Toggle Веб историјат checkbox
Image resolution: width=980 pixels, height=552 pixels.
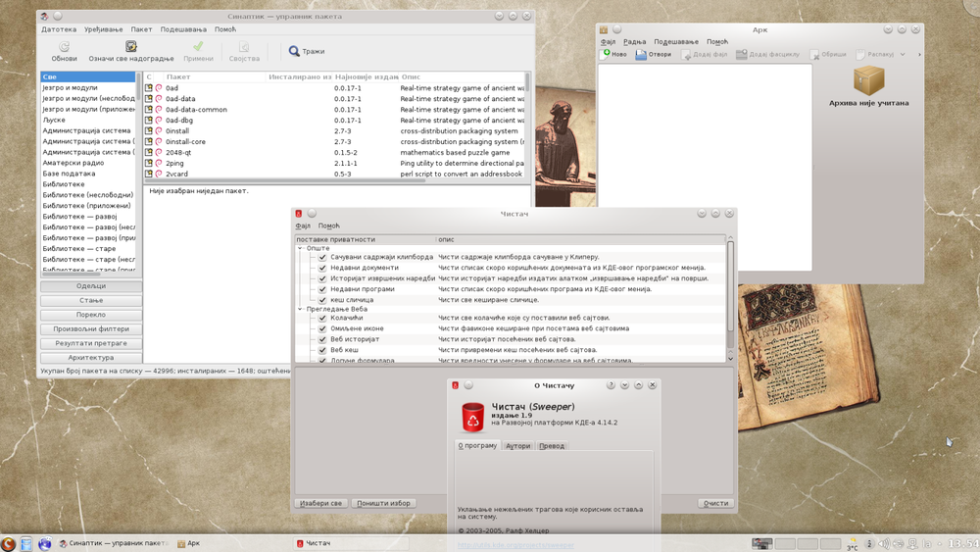point(322,339)
